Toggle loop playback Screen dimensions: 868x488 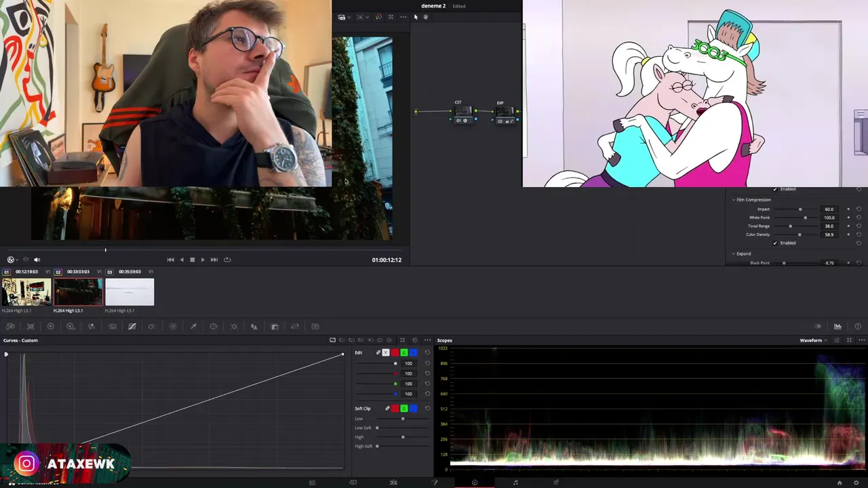pyautogui.click(x=227, y=260)
